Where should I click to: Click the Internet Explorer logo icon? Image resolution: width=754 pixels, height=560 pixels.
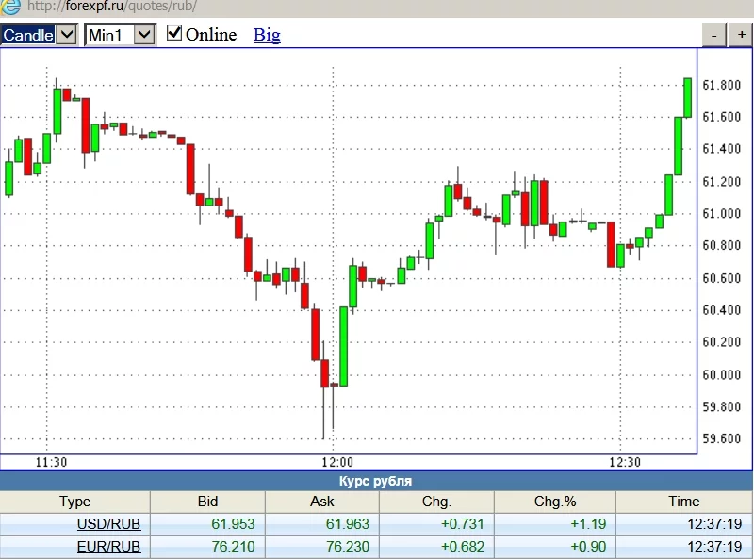pyautogui.click(x=10, y=7)
